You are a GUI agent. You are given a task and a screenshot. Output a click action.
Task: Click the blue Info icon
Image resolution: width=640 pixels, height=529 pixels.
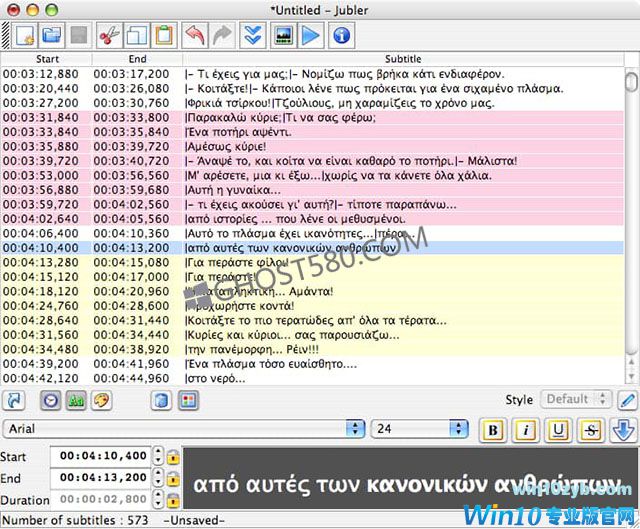342,37
